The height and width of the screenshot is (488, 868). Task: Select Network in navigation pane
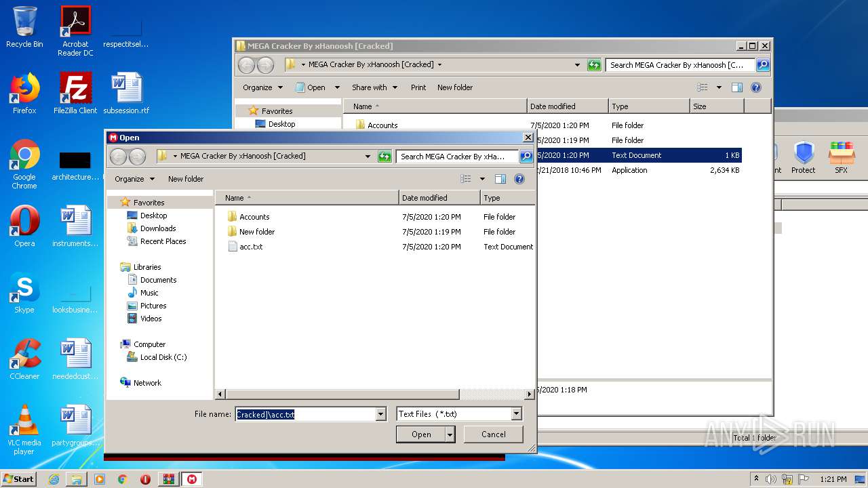[147, 383]
